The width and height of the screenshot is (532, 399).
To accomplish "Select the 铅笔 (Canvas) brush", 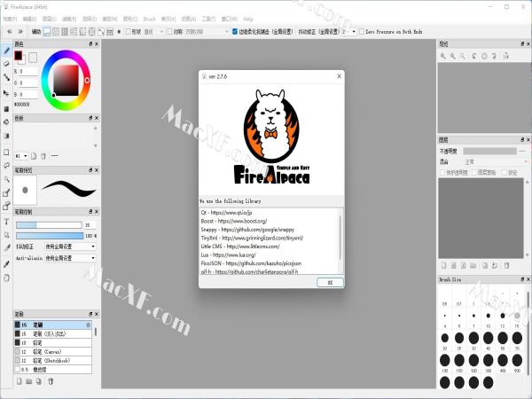I will (x=53, y=351).
